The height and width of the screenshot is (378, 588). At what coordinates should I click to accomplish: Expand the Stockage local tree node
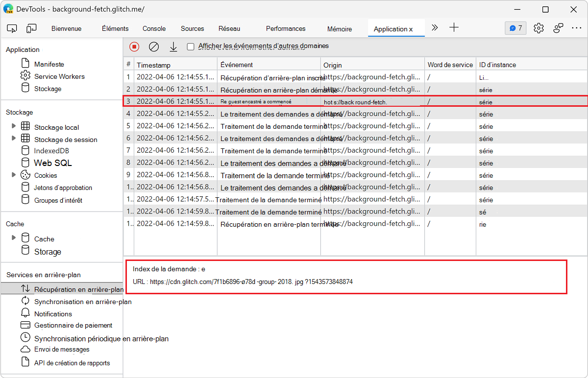pos(13,127)
